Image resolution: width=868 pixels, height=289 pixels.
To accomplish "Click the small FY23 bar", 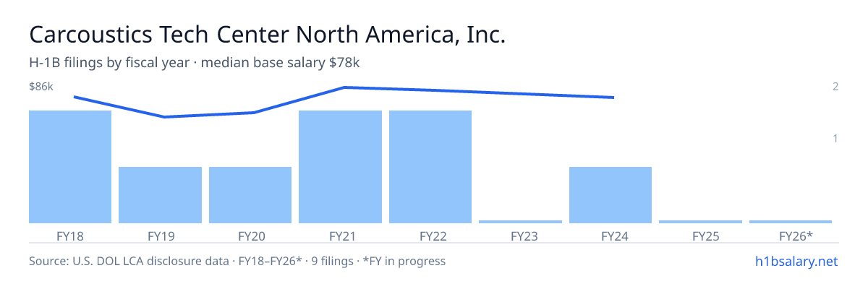I will [520, 222].
